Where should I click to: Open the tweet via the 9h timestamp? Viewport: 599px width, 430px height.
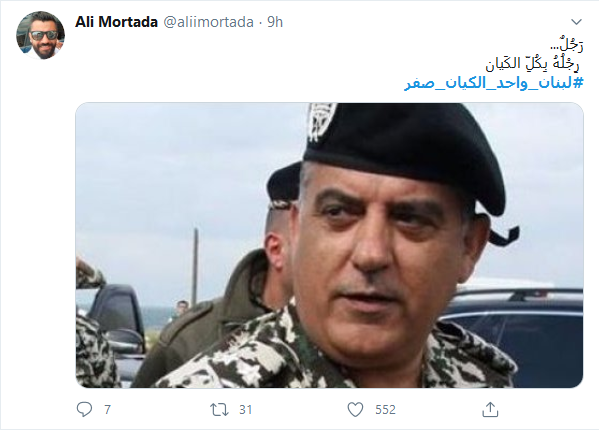click(275, 22)
